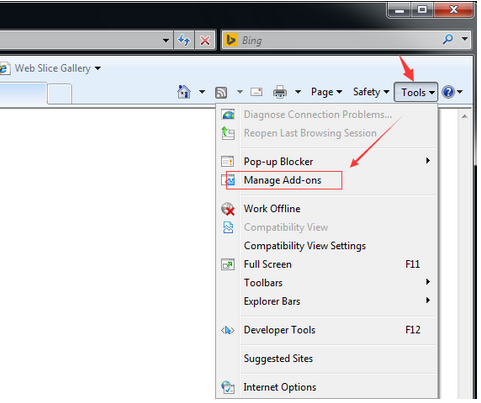Click the red Stop icon

(x=205, y=41)
